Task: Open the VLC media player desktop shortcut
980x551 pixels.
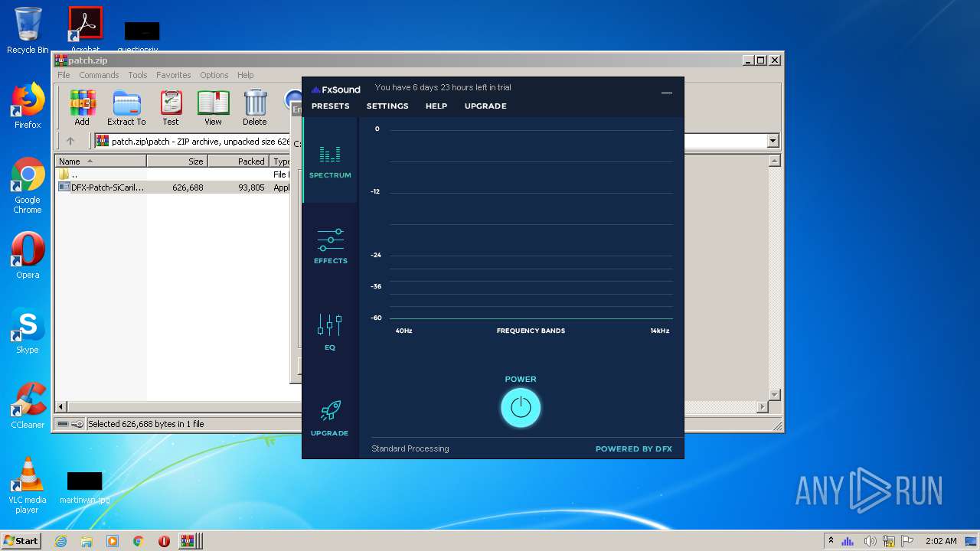Action: 28,485
